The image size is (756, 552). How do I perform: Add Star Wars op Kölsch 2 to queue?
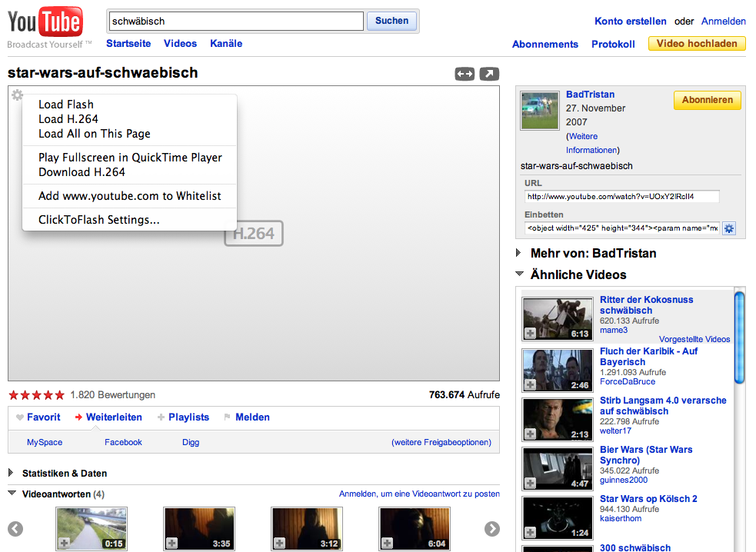coord(531,532)
